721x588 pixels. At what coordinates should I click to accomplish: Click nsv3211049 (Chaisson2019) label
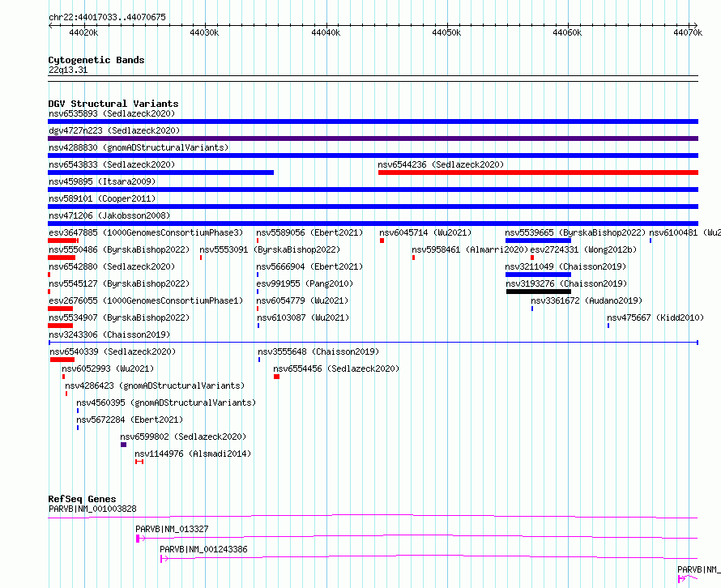click(x=565, y=266)
